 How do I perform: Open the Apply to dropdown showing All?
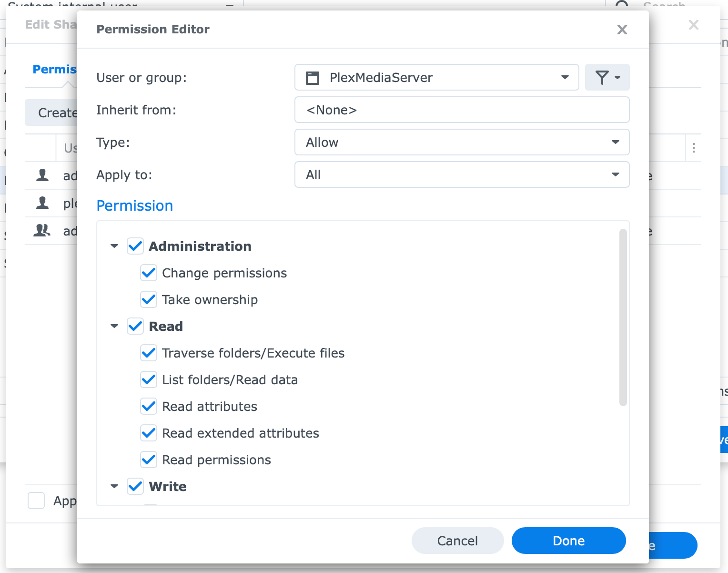[x=462, y=174]
